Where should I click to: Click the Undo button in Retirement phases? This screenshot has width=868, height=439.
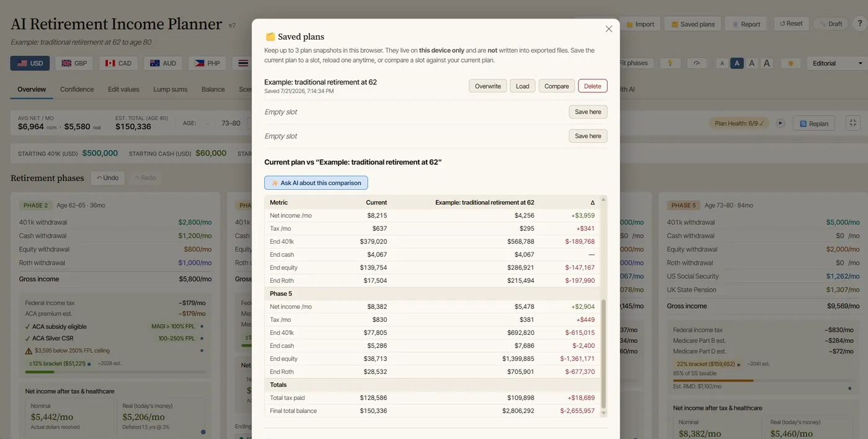[107, 178]
